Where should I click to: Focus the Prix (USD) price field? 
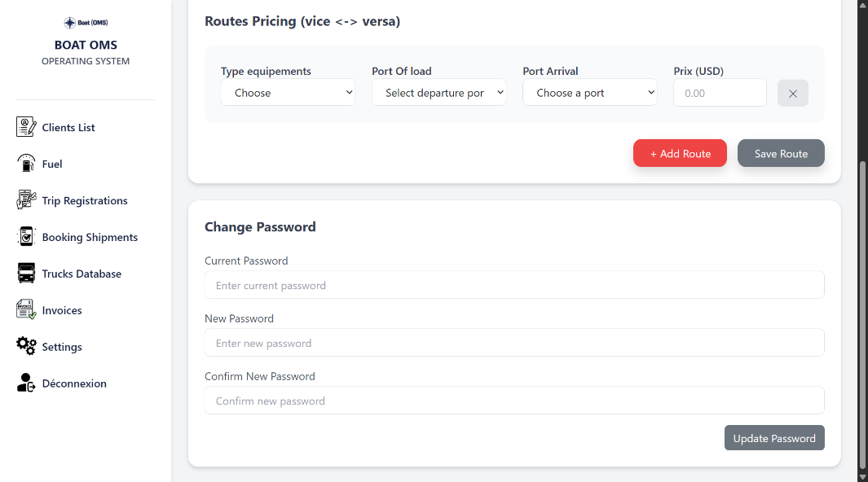[x=719, y=93]
